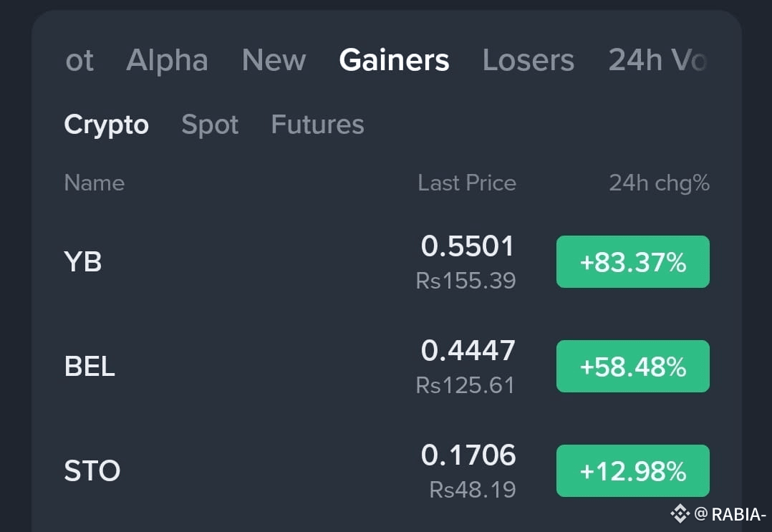Open the 24h Vol tab
Screen dimensions: 772x532
click(657, 60)
